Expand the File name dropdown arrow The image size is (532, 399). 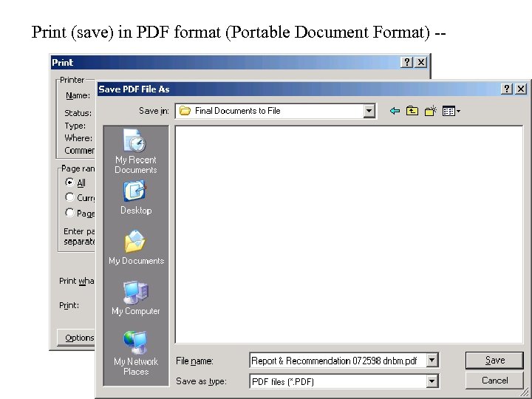(x=432, y=361)
